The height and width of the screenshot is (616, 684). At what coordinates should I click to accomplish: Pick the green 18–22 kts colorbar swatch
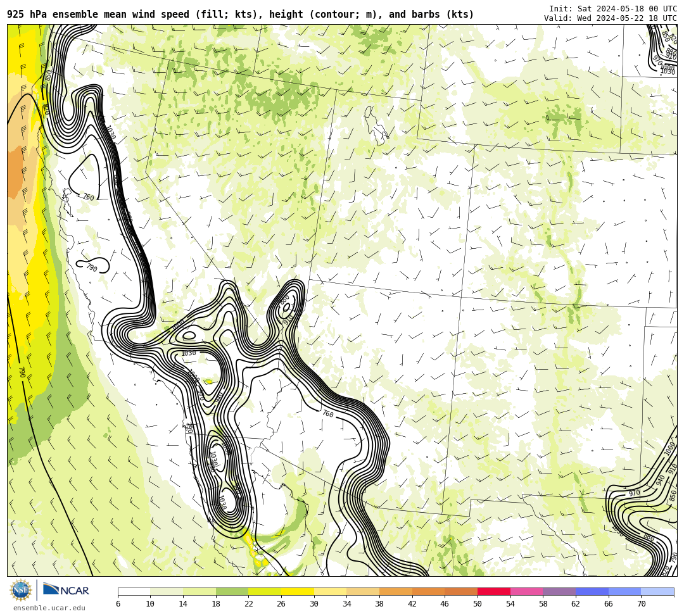232,591
